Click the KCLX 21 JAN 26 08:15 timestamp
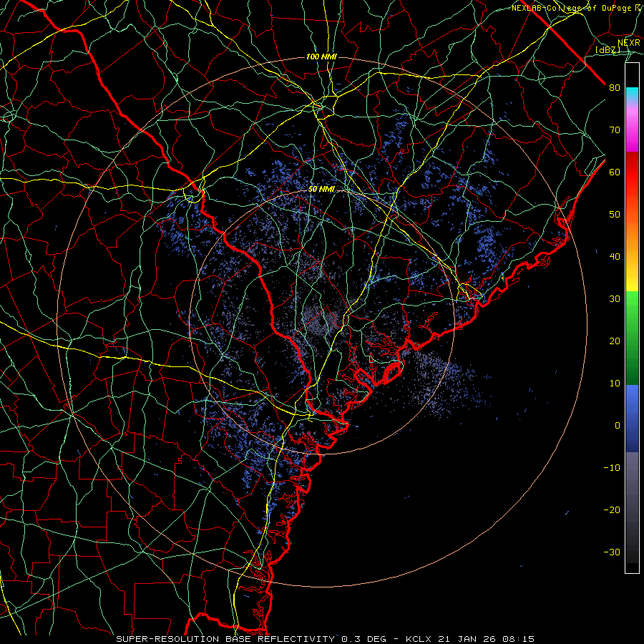The width and height of the screenshot is (644, 644). tap(470, 639)
